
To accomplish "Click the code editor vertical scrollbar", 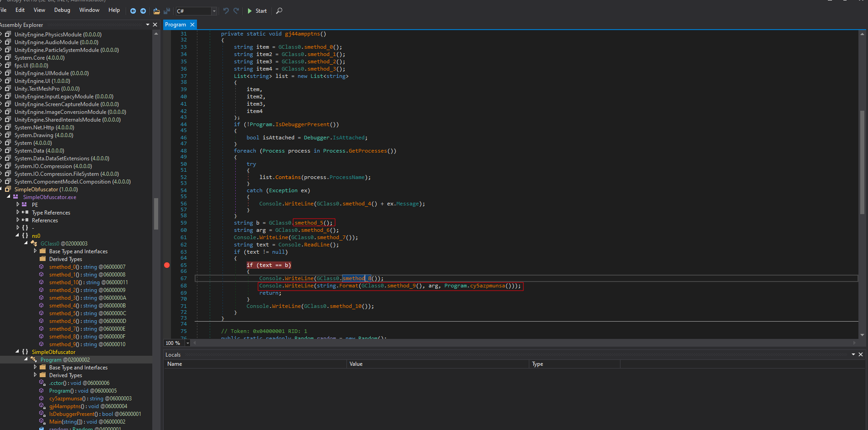I will (862, 162).
